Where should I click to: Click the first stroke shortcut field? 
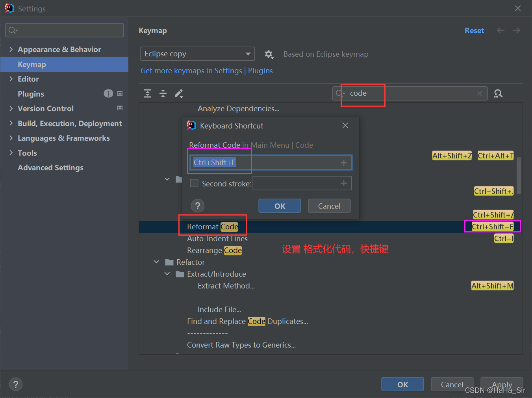tap(271, 162)
